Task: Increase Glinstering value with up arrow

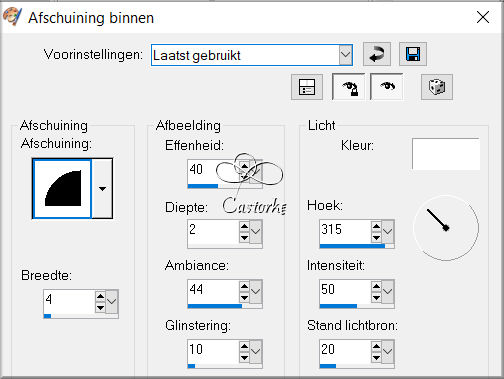Action: click(244, 346)
